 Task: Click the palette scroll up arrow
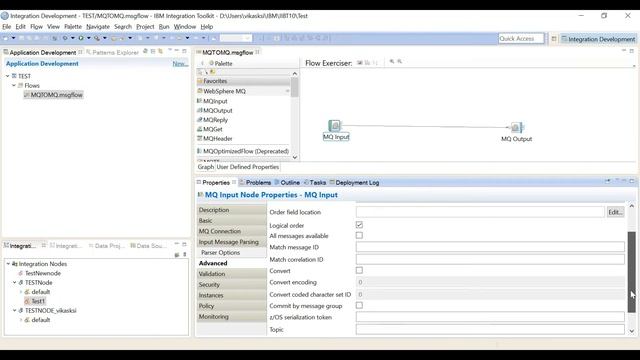295,73
